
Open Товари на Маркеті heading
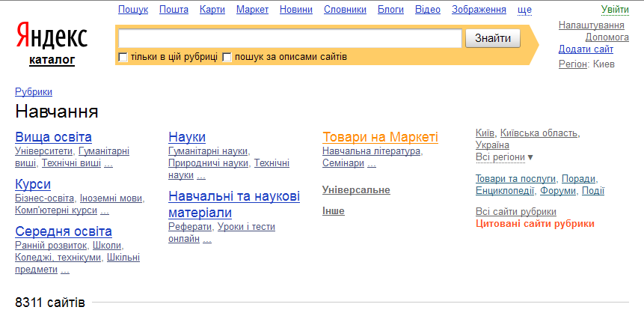(380, 137)
